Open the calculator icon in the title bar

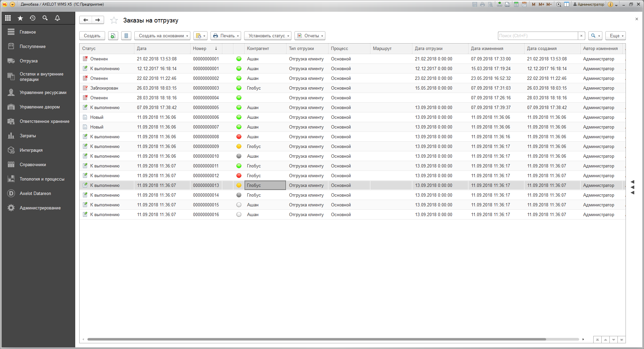click(516, 4)
